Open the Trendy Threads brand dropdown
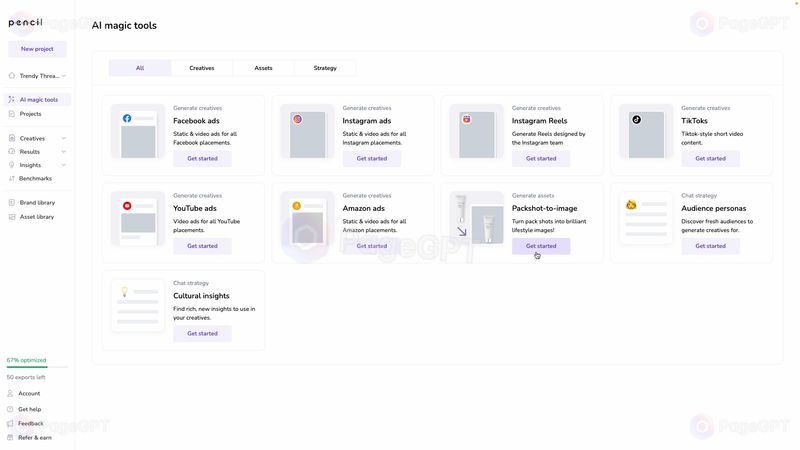Viewport: 800px width, 450px height. (x=64, y=76)
